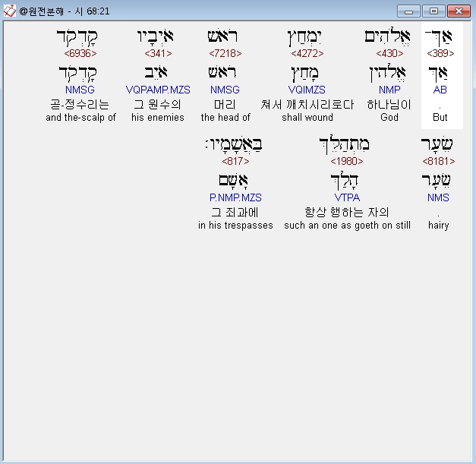Click Korean gloss '그 원수의'

[x=157, y=105]
